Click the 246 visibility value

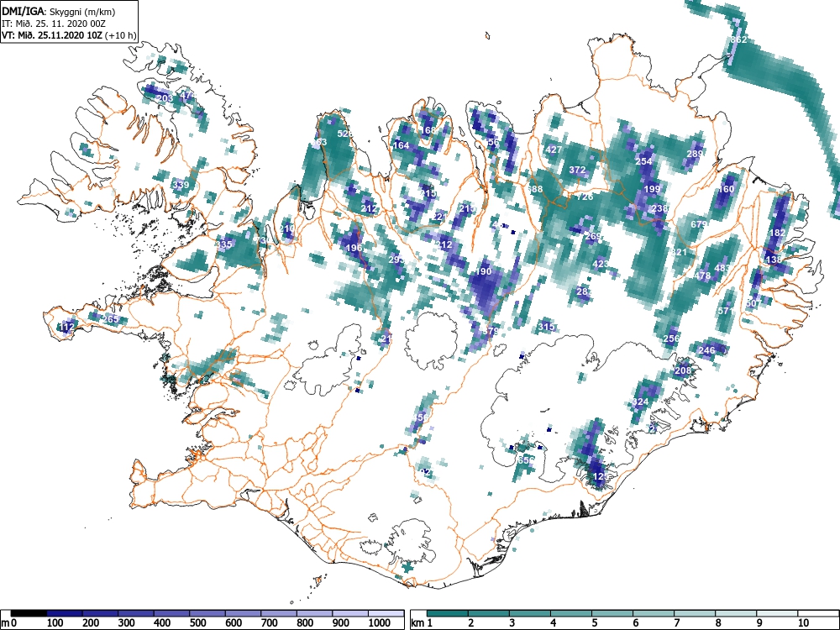click(x=706, y=350)
